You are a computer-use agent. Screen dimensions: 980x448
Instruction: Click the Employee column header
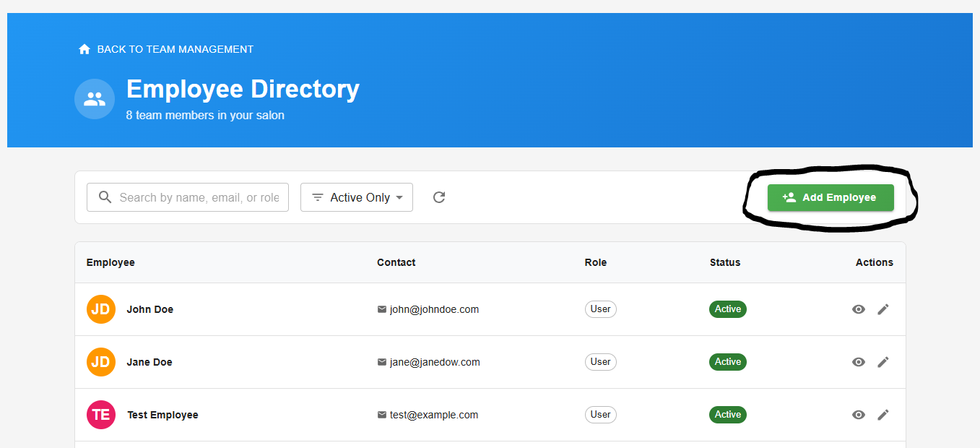(x=110, y=262)
